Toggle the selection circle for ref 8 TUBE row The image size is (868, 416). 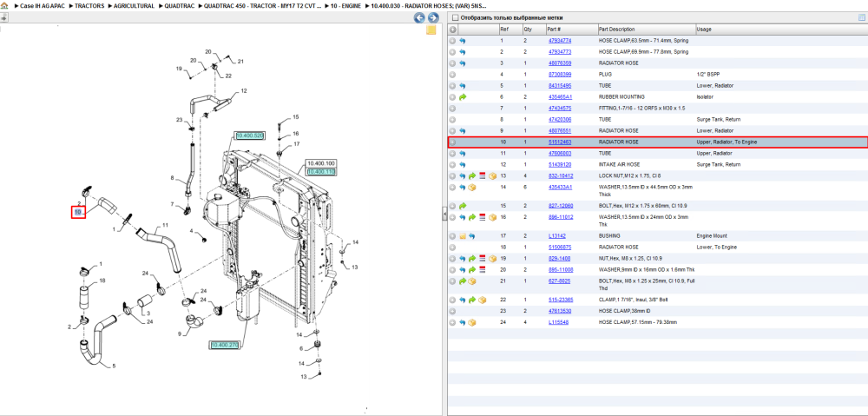click(x=452, y=120)
